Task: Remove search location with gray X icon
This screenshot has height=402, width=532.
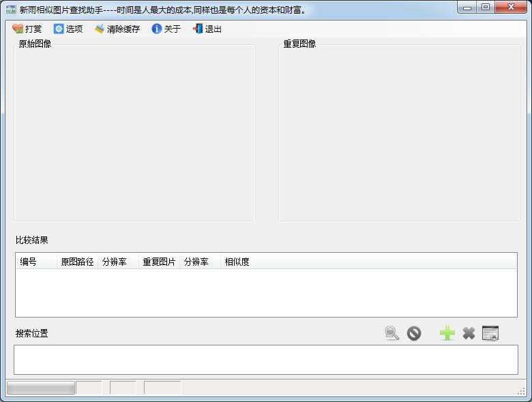Action: (469, 333)
